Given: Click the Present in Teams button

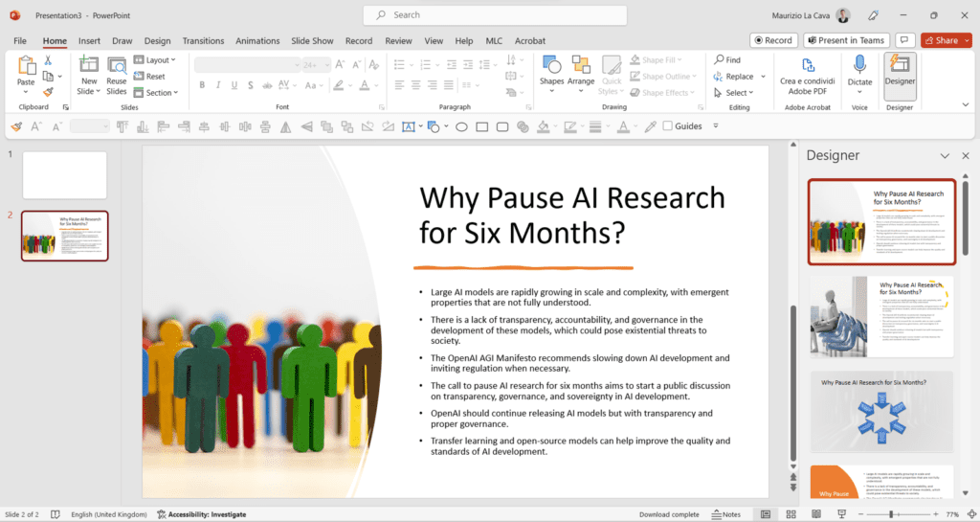Looking at the screenshot, I should pyautogui.click(x=846, y=40).
